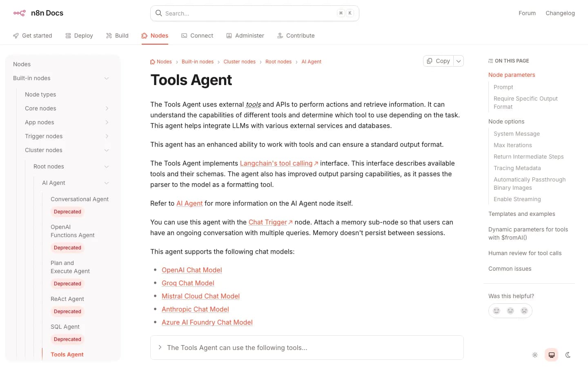588x368 pixels.
Task: Click the search magnifier icon
Action: (x=158, y=13)
